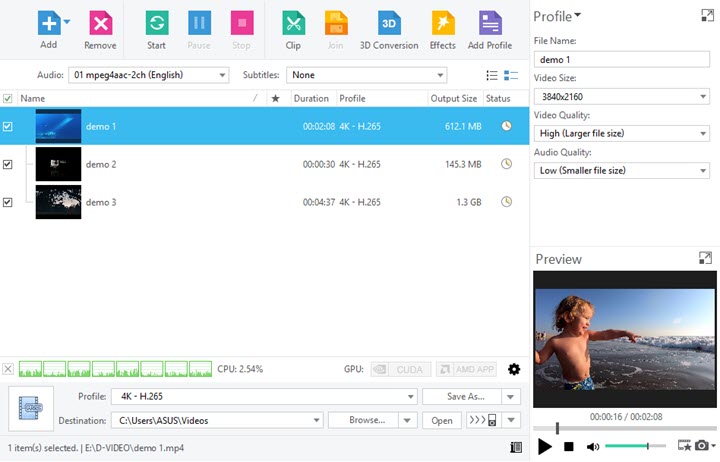Uncheck the demo 3 checkbox
The height and width of the screenshot is (462, 720).
[8, 202]
